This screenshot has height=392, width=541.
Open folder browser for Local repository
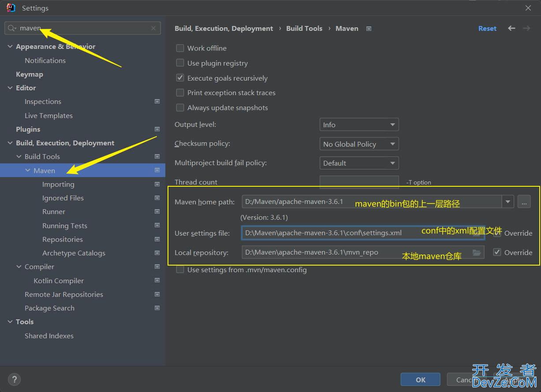(x=476, y=252)
